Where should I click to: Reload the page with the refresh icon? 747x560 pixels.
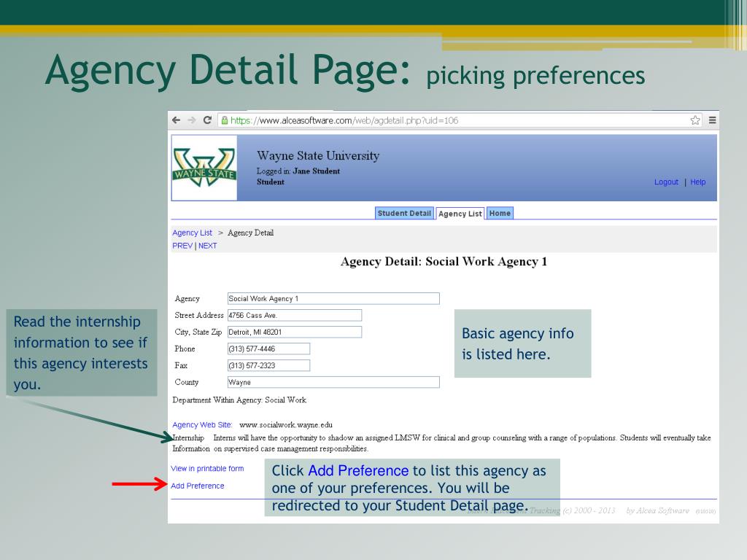click(x=207, y=120)
